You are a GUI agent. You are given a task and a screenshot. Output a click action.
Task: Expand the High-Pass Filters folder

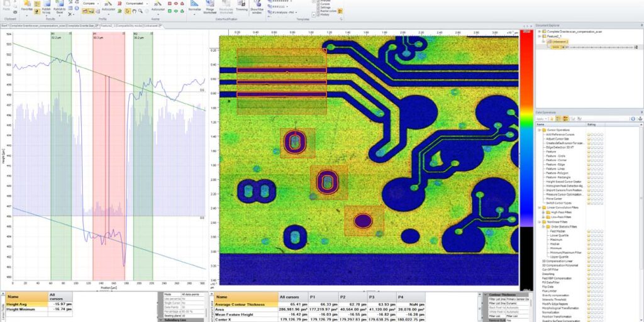(x=543, y=213)
